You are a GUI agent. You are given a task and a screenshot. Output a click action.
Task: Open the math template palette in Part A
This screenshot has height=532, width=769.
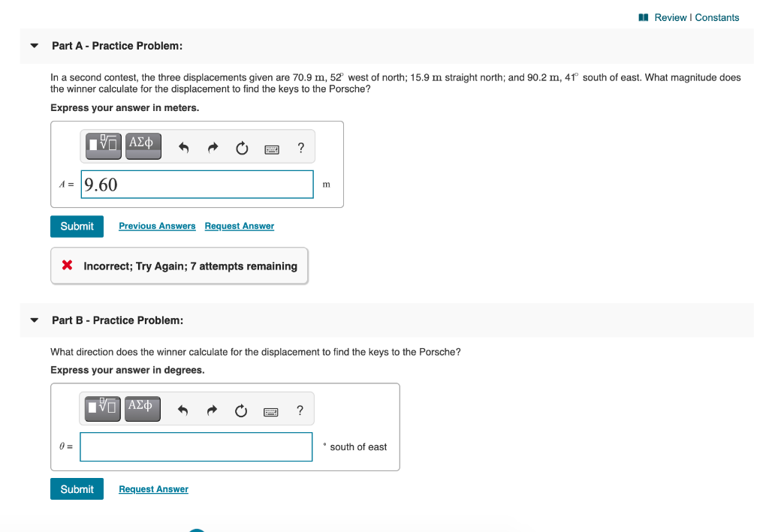click(102, 146)
